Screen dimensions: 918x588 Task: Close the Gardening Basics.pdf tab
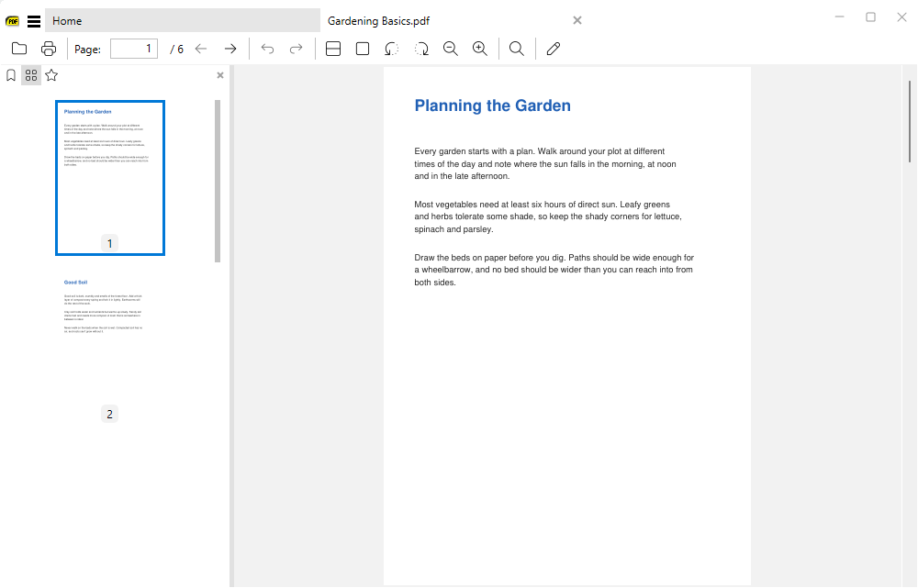click(x=577, y=20)
